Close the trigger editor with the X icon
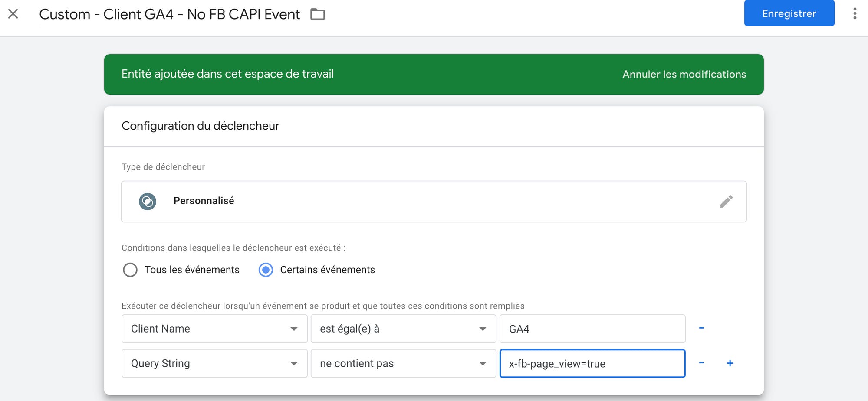Image resolution: width=868 pixels, height=401 pixels. click(13, 14)
